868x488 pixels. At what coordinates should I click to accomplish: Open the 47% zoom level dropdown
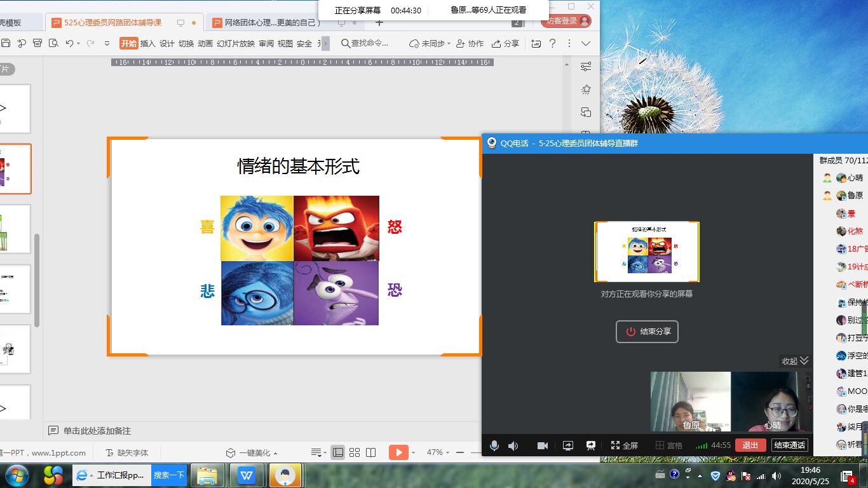coord(437,452)
